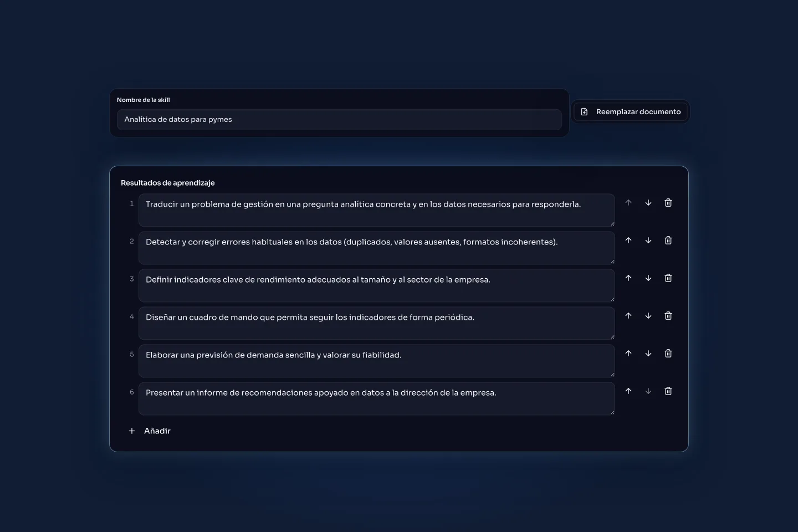Focus the 'Definir indicadores clave de rendimiento' text box
Screen dimensions: 798x532
click(377, 285)
